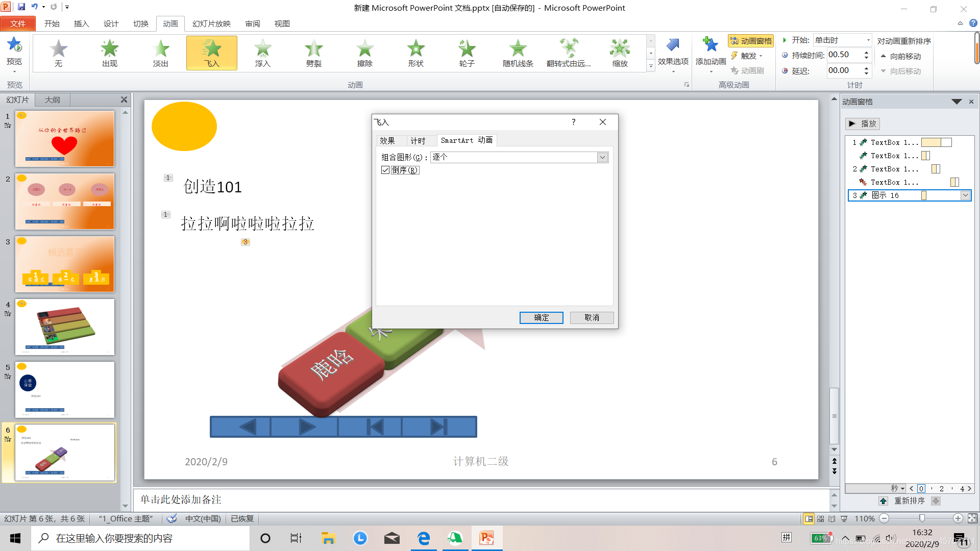Open PowerPoint icon on Windows taskbar
The width and height of the screenshot is (980, 551).
tap(486, 538)
